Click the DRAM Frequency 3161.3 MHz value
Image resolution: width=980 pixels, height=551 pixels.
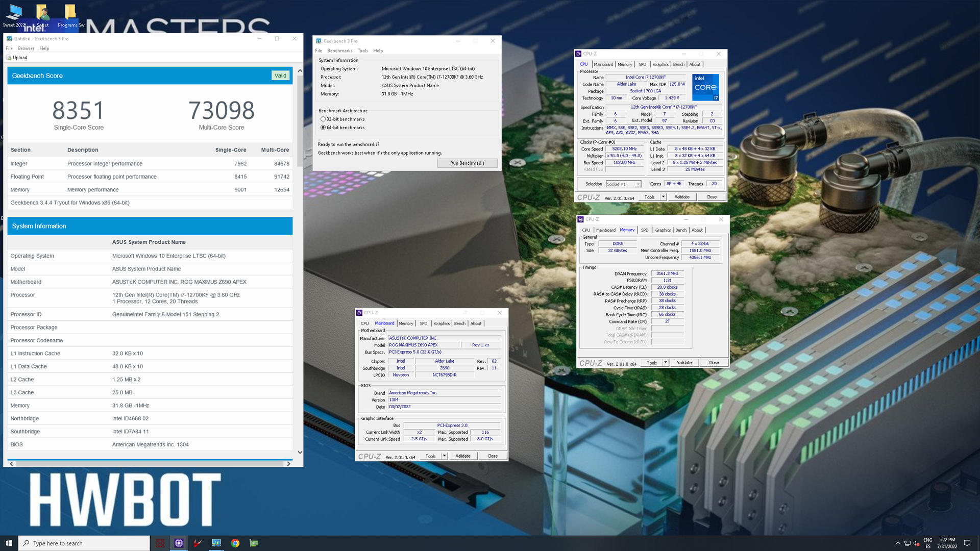pos(667,273)
